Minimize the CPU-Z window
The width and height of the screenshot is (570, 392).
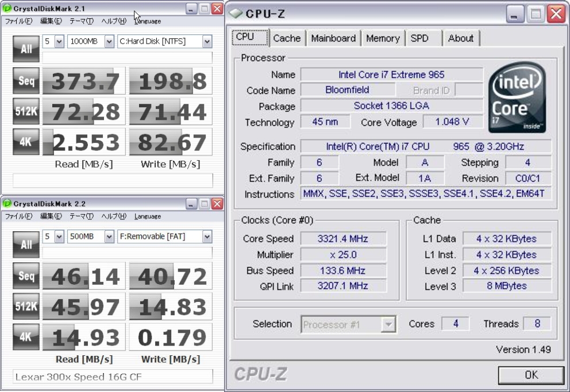tap(514, 14)
